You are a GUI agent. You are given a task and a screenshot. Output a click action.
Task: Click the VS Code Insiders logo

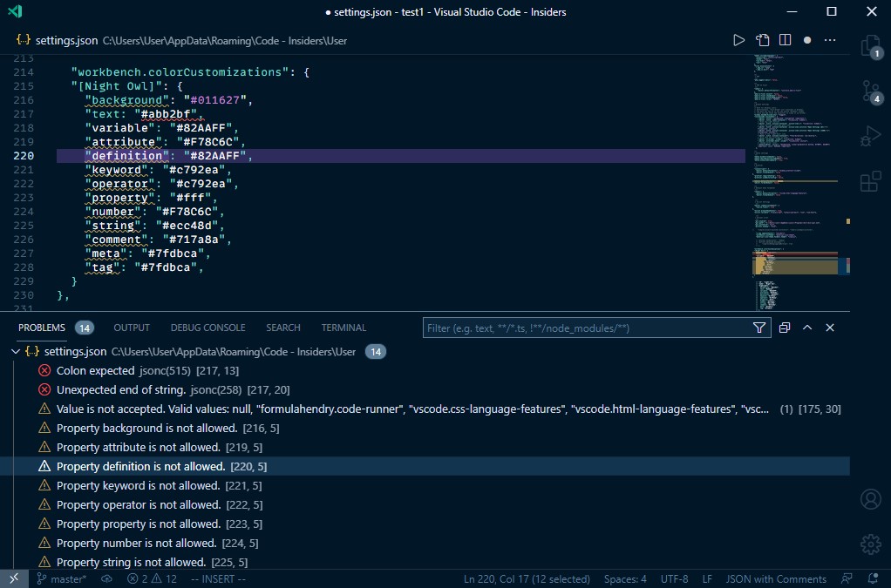coord(16,11)
